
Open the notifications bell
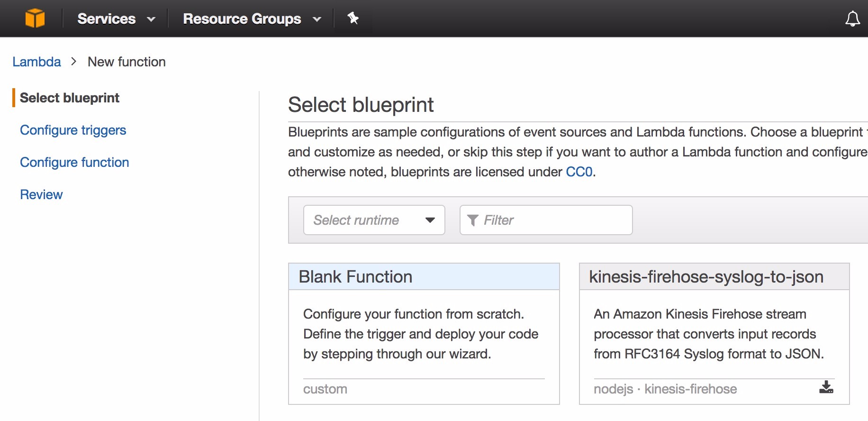852,19
